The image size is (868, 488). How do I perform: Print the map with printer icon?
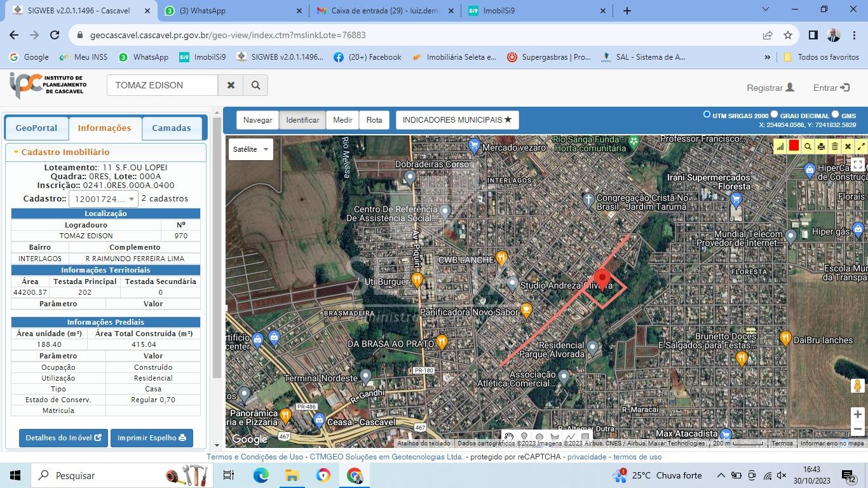point(821,146)
